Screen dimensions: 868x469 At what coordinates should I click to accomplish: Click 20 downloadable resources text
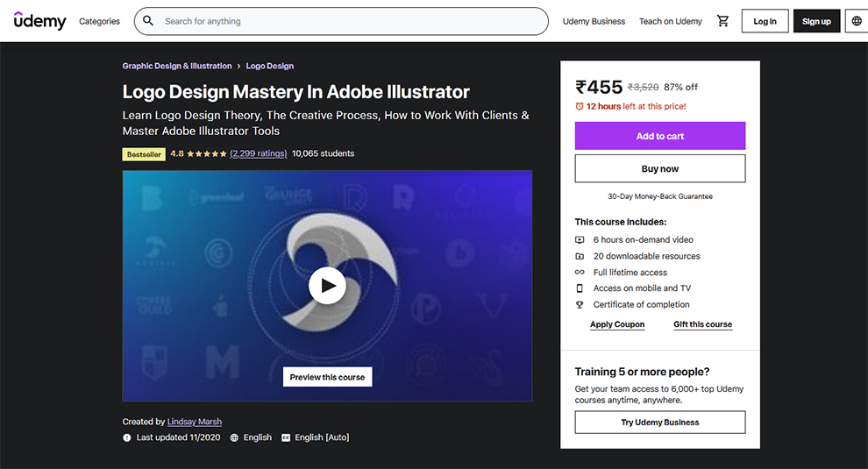[646, 256]
